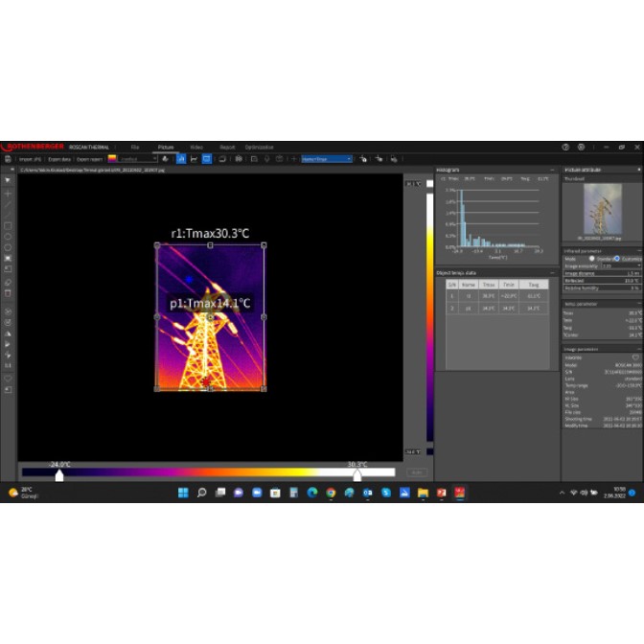Click the Auto button beside the temperature bar
Viewport: 644px width, 644px height.
[417, 472]
